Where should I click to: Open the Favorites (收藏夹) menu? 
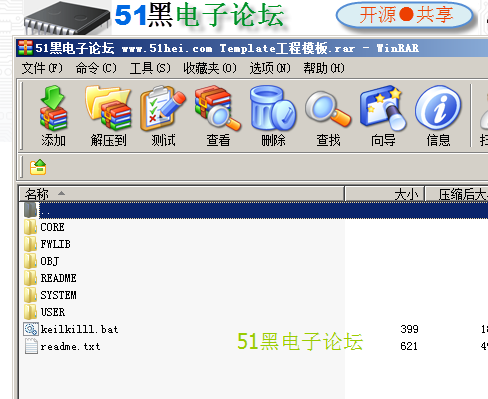tap(210, 68)
